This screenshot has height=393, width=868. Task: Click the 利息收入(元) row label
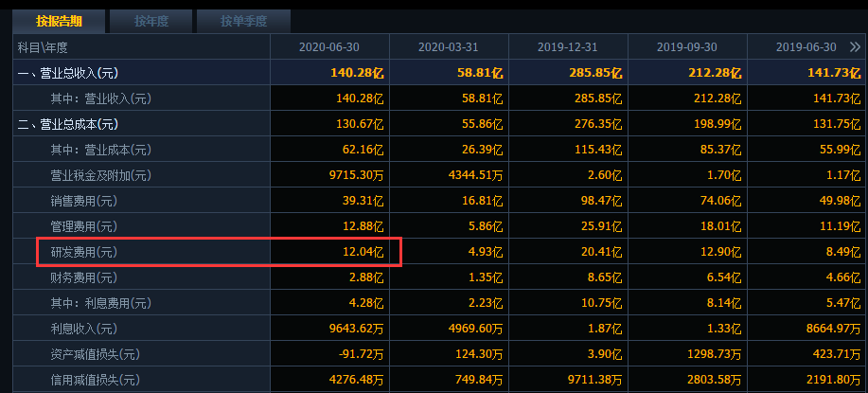84,329
